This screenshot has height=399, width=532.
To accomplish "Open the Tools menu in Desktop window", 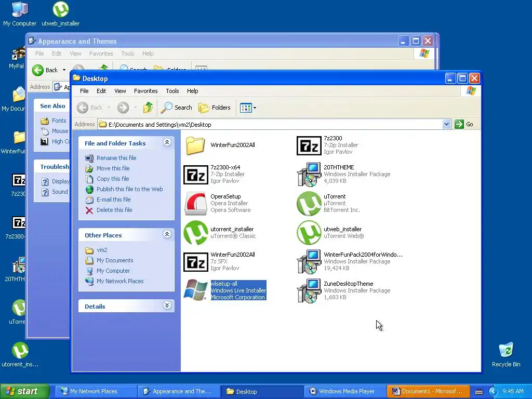I will pyautogui.click(x=172, y=91).
